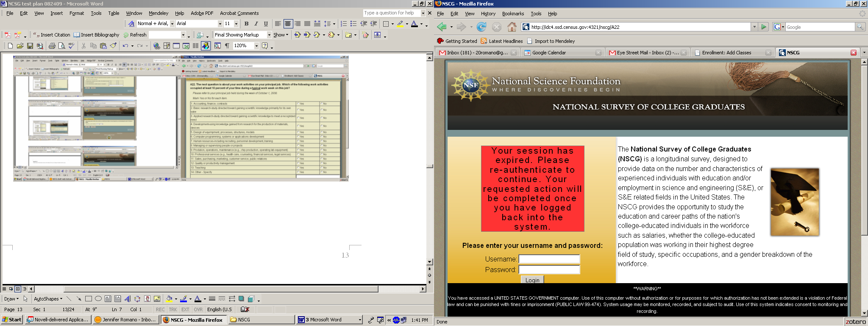Screen dimensions: 868x326
Task: Open Print Preview in Word
Action: [61, 46]
